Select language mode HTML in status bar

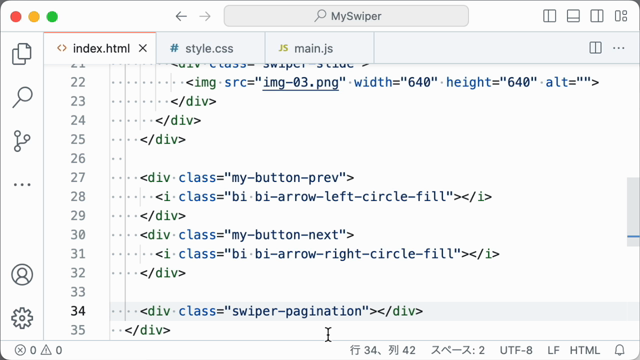[x=584, y=350]
